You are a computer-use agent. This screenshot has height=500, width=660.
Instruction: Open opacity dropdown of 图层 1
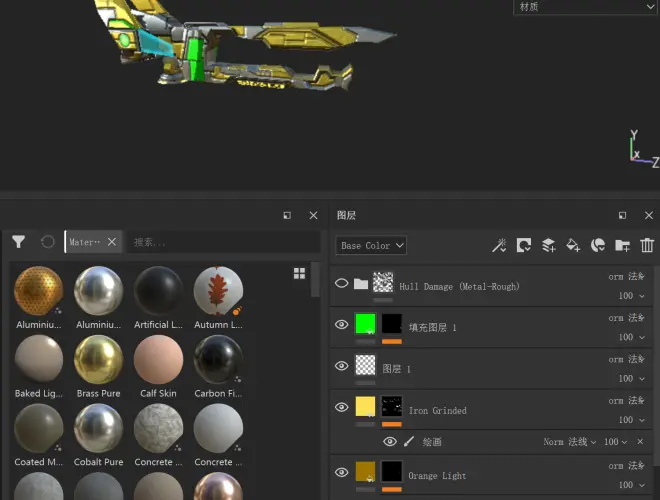click(631, 378)
